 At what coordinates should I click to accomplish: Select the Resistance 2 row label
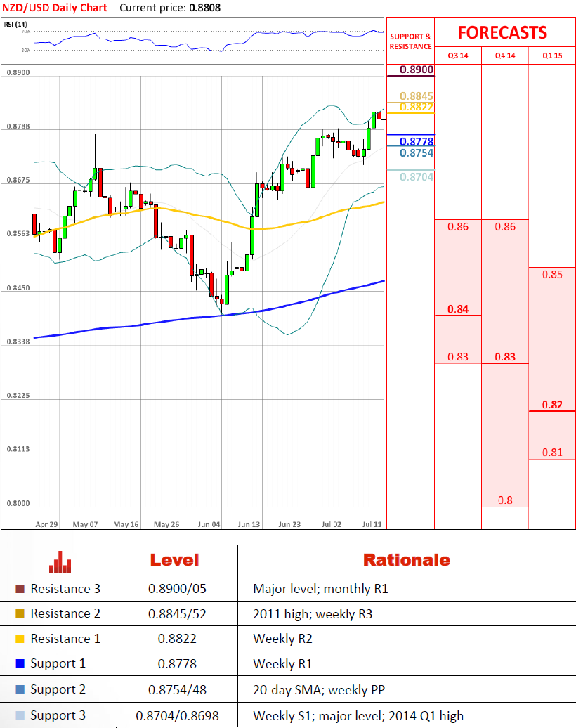tap(65, 613)
